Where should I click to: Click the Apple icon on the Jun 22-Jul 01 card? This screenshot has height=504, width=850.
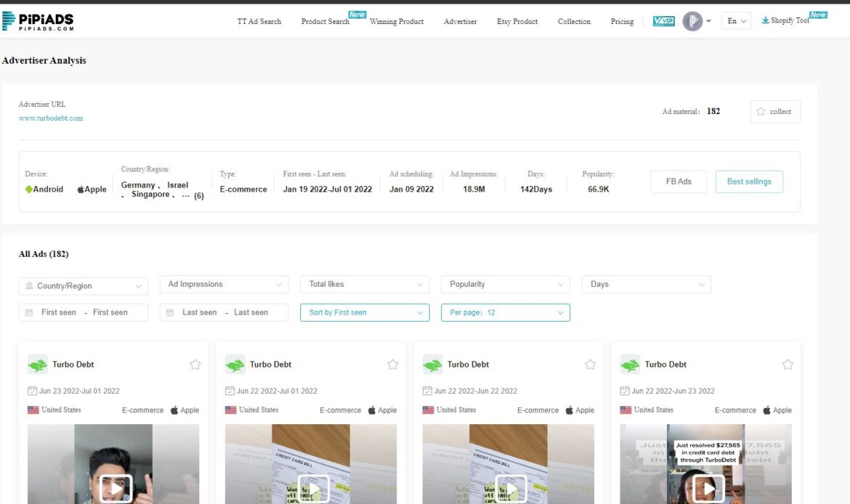pyautogui.click(x=371, y=410)
